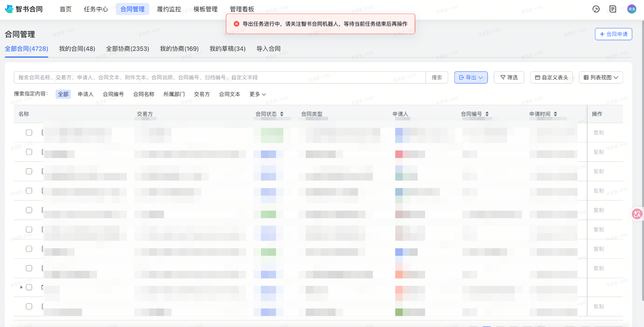The width and height of the screenshot is (644, 327).
Task: Select 合同文本 search scope
Action: pos(229,94)
